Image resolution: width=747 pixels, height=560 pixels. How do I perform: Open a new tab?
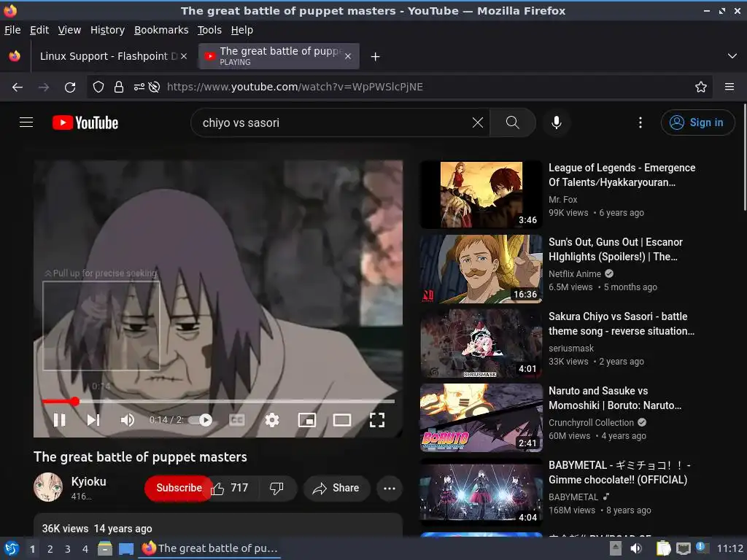click(376, 56)
